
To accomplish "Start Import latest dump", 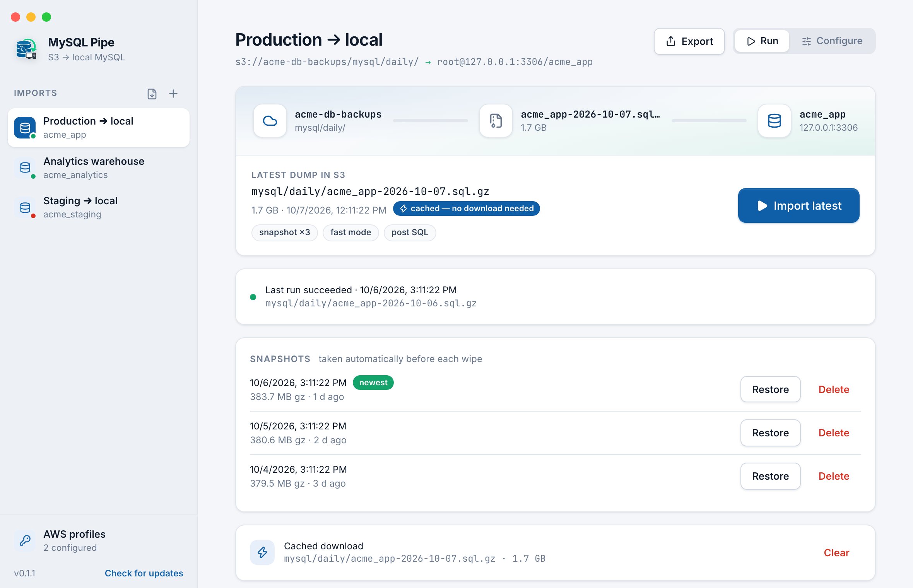I will [x=799, y=205].
